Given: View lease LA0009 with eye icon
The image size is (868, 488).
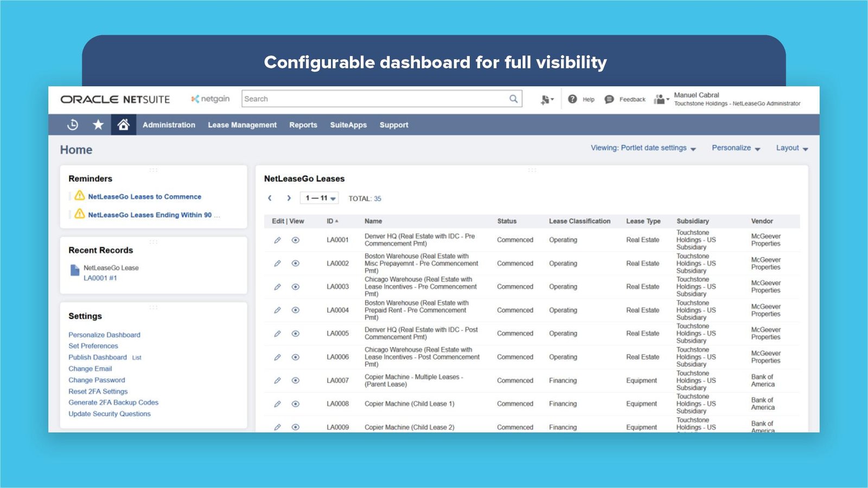Looking at the screenshot, I should [x=296, y=427].
